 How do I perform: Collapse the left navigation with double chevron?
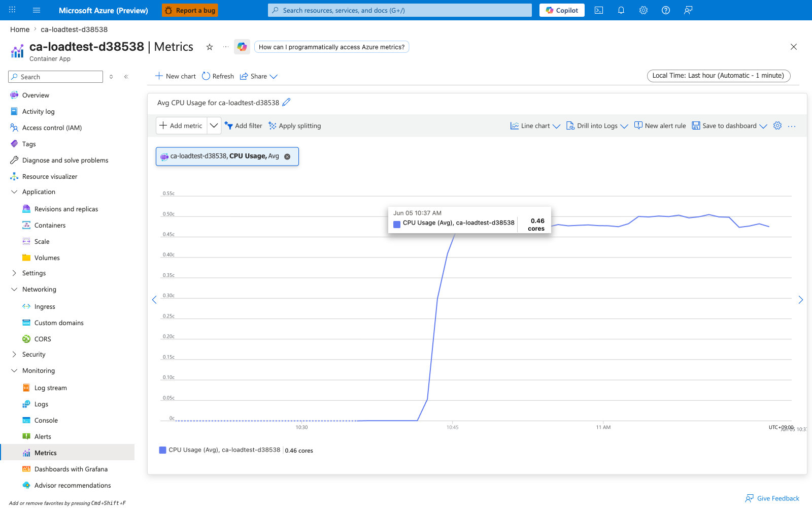coord(126,77)
